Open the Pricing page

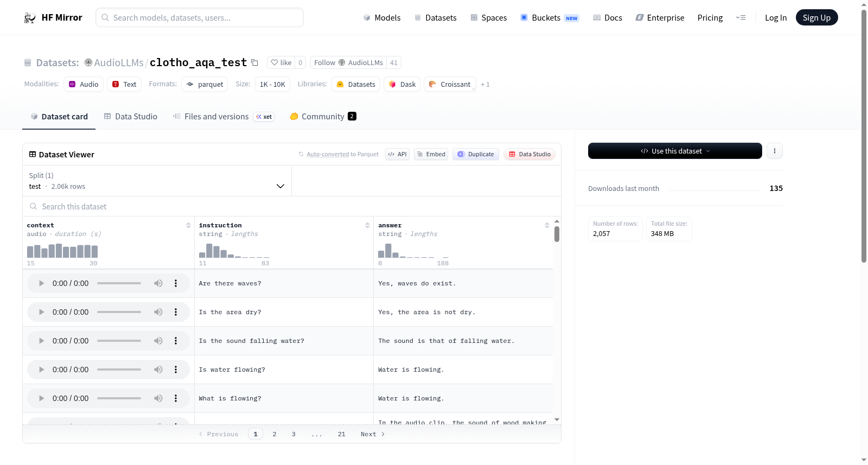710,17
